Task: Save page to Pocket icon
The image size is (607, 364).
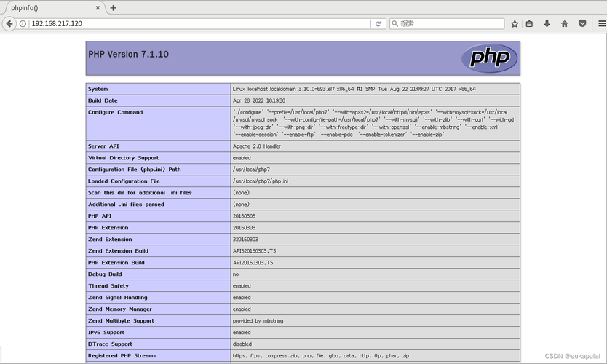Action: pyautogui.click(x=582, y=23)
